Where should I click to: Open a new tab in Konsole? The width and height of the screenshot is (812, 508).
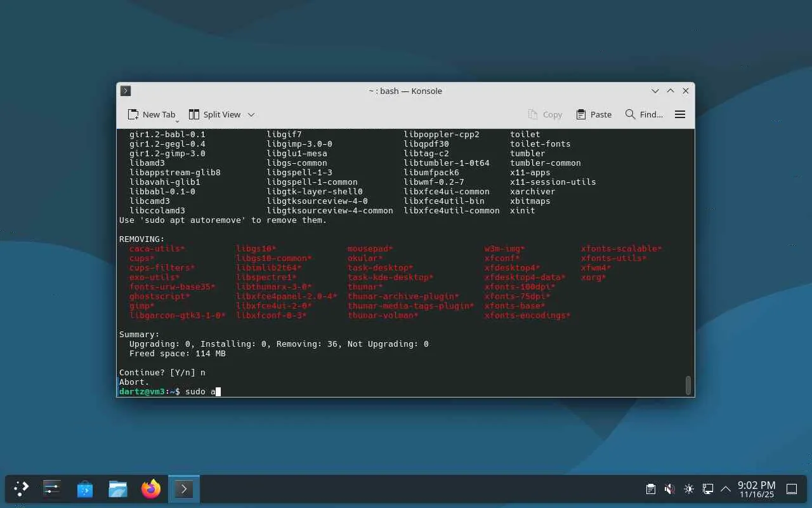(152, 114)
